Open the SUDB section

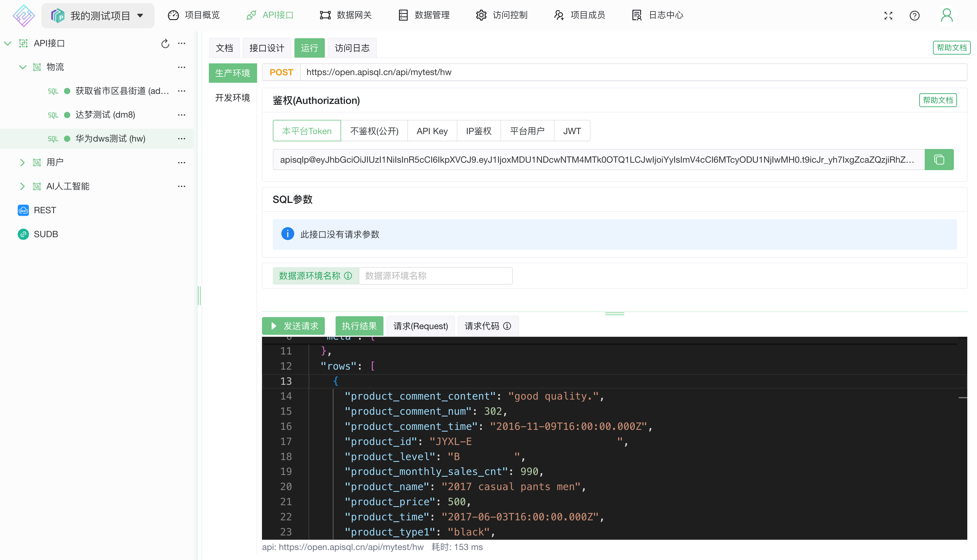[38, 234]
